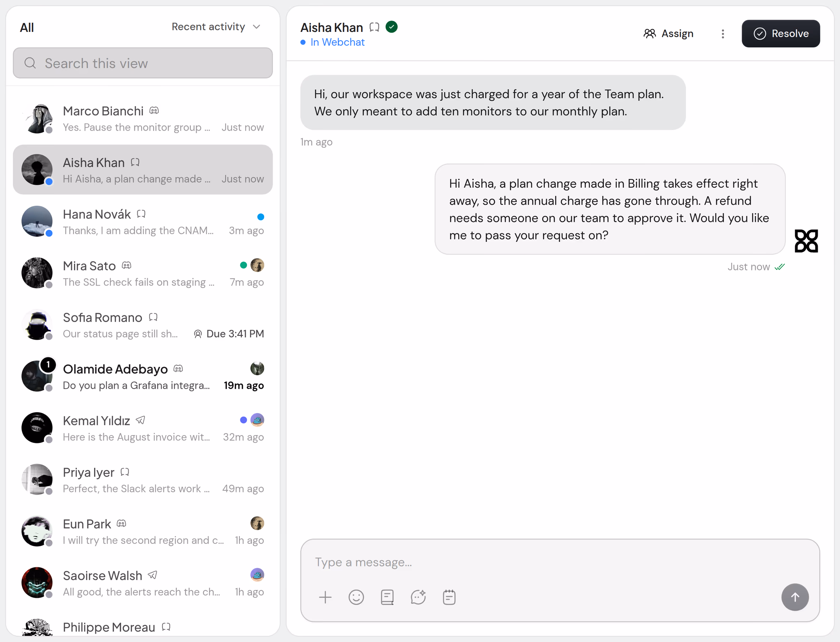Click the Telegram icon next to Kemal Yıldız
The image size is (840, 642).
click(141, 420)
